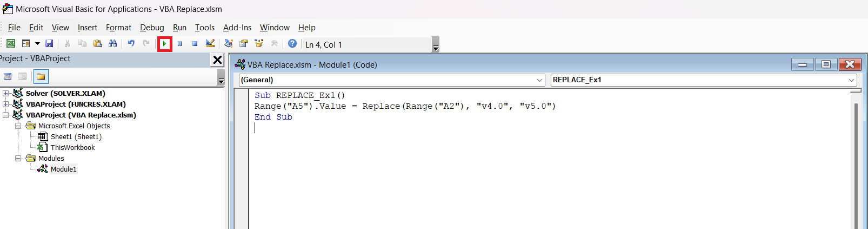The width and height of the screenshot is (868, 229).
Task: Select VBAProject (VBA Replace.xlsm) in tree
Action: click(81, 115)
